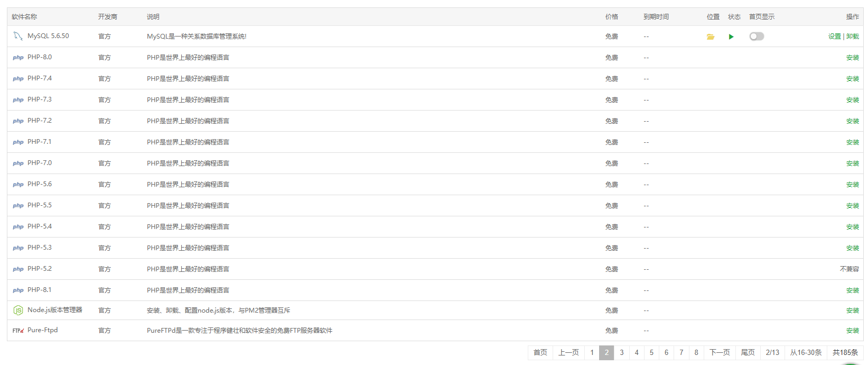Image resolution: width=868 pixels, height=365 pixels.
Task: Click the PHP-5.3 php logo icon
Action: (18, 248)
